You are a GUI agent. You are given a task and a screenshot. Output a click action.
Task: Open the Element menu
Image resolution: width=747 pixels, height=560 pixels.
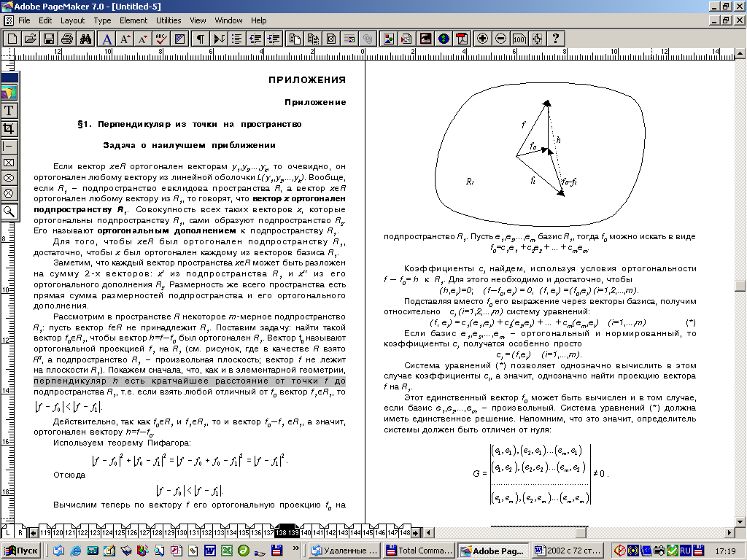tap(133, 20)
